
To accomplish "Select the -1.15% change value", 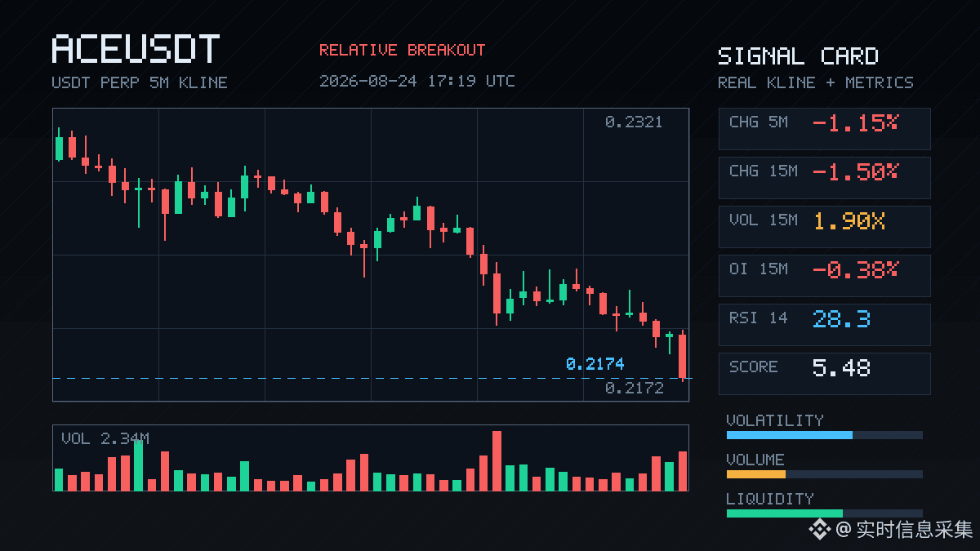I will pos(855,123).
